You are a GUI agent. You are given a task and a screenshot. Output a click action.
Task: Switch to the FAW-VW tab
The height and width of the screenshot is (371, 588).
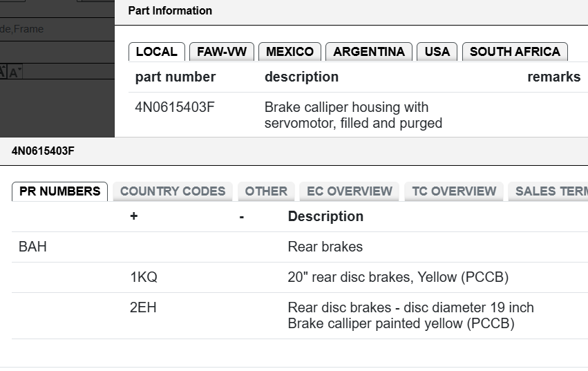pyautogui.click(x=222, y=52)
